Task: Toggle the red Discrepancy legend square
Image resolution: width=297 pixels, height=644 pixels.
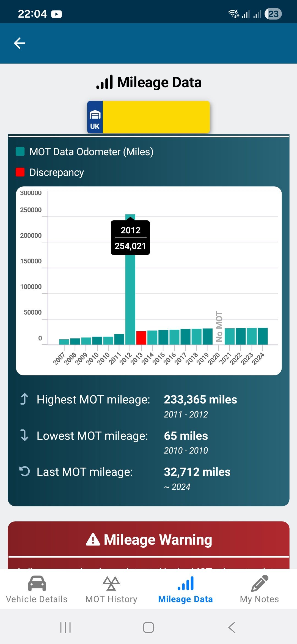Action: tap(20, 172)
